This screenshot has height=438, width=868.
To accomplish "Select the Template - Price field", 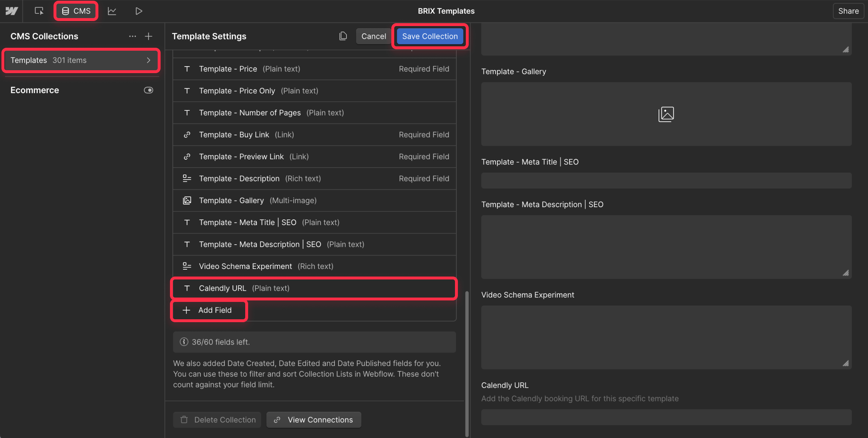I will pos(314,69).
